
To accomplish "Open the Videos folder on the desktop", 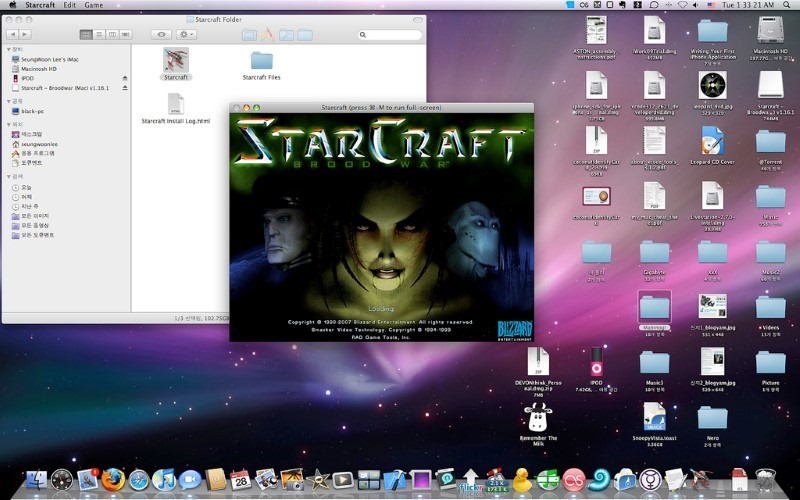I will point(770,307).
